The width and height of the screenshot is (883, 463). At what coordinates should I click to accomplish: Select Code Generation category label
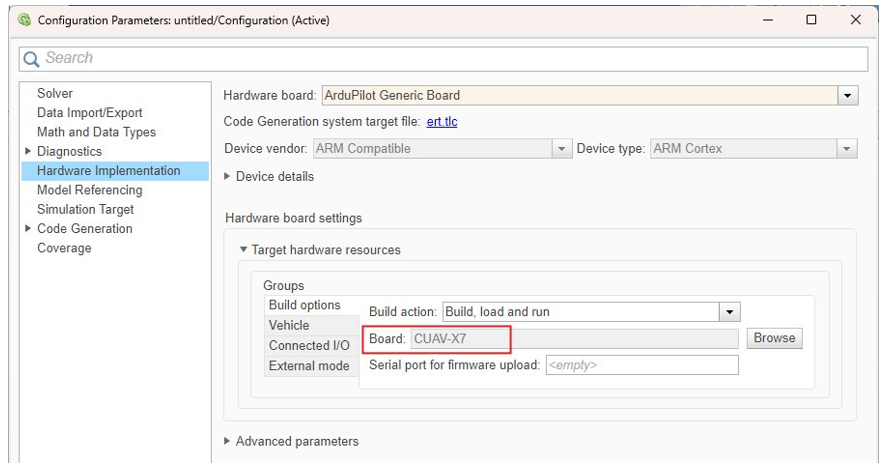point(84,229)
